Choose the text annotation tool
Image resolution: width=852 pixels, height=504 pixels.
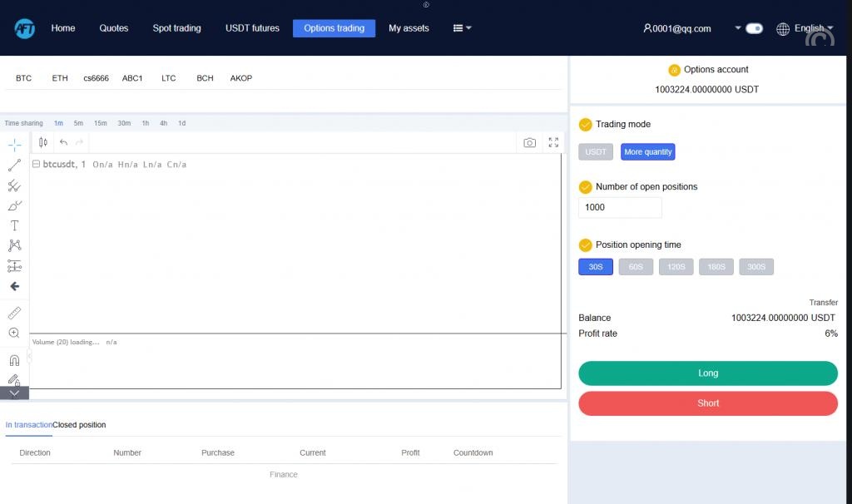(14, 225)
